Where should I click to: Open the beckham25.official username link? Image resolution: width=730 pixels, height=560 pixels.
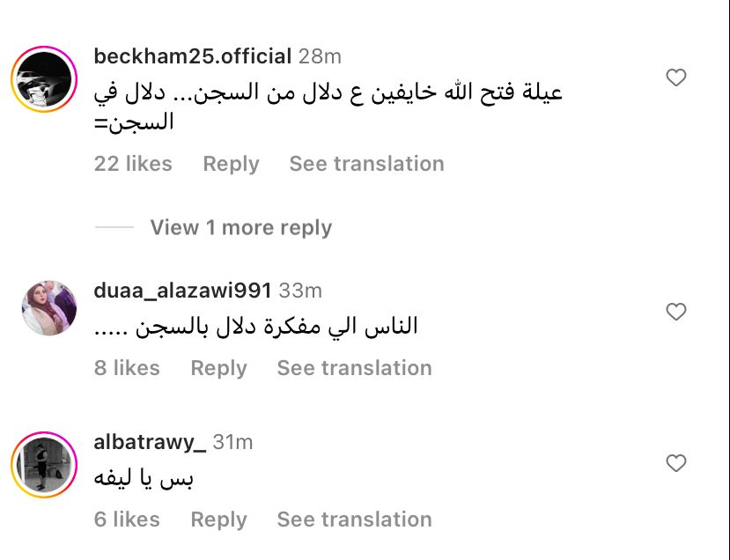coord(192,56)
